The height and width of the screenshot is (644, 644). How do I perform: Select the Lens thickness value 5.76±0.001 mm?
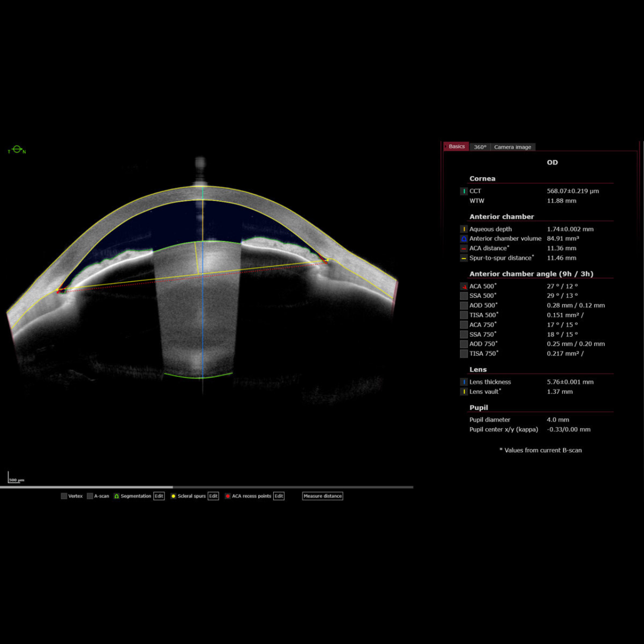570,382
